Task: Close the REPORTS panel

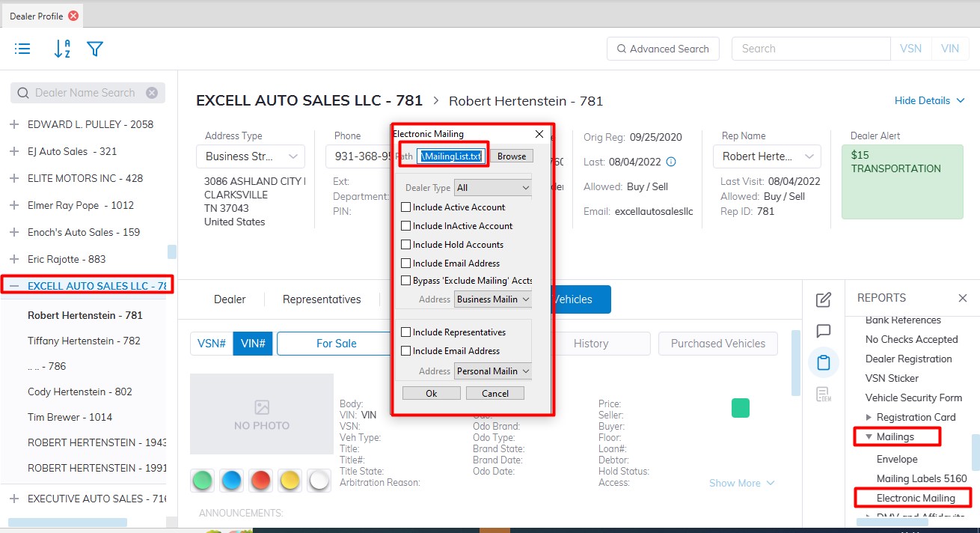Action: 963,298
